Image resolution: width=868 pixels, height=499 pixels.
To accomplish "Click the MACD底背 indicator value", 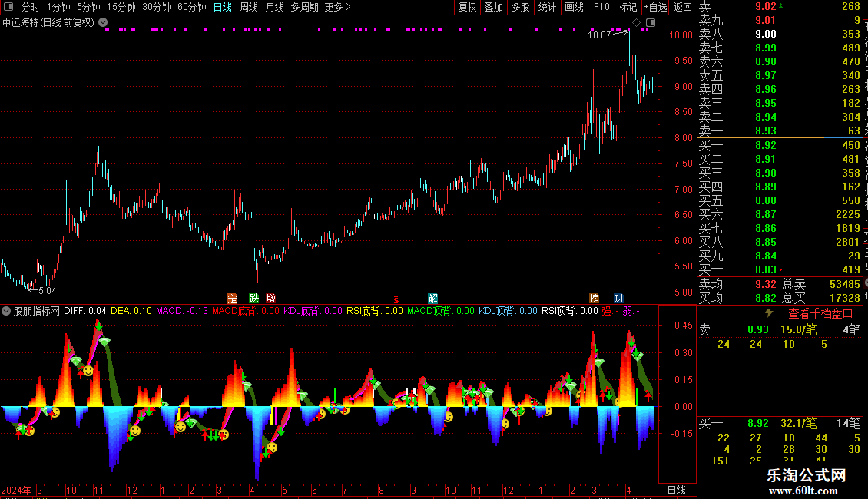I will pyautogui.click(x=246, y=311).
